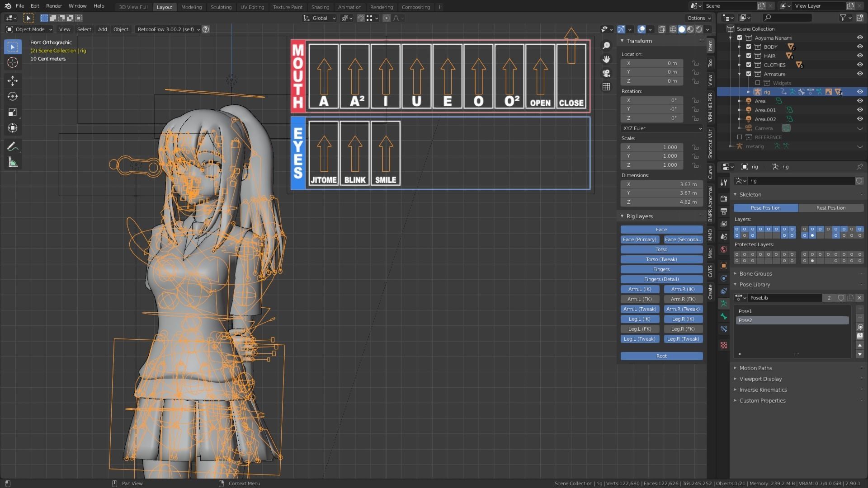Switch to rendered viewport shading
The image size is (868, 488).
pos(699,29)
